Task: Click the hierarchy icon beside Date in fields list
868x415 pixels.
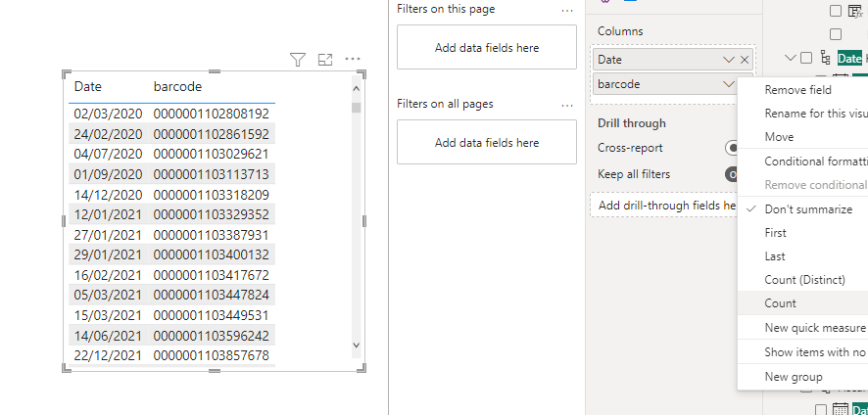Action: [x=825, y=58]
